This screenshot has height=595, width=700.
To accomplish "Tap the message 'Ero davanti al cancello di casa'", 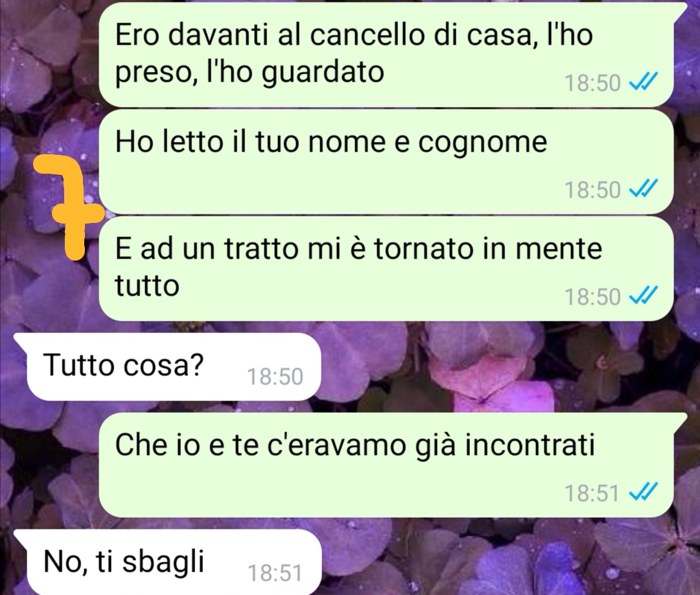I will 386,54.
